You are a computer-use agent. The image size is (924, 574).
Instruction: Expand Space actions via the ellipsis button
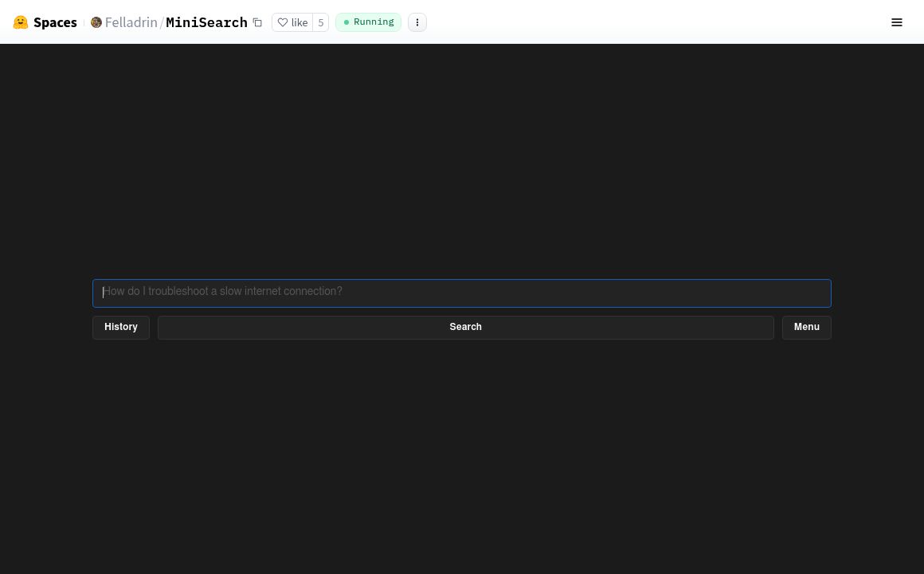pyautogui.click(x=417, y=22)
